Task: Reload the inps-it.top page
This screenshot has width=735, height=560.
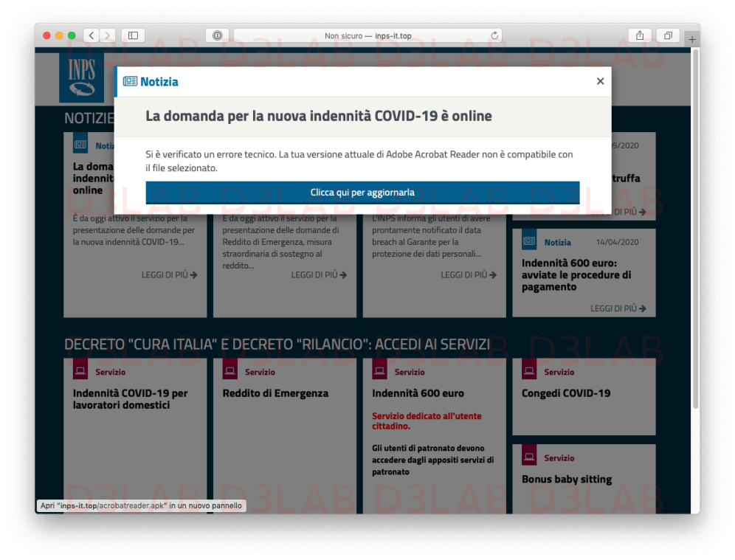Action: (494, 35)
